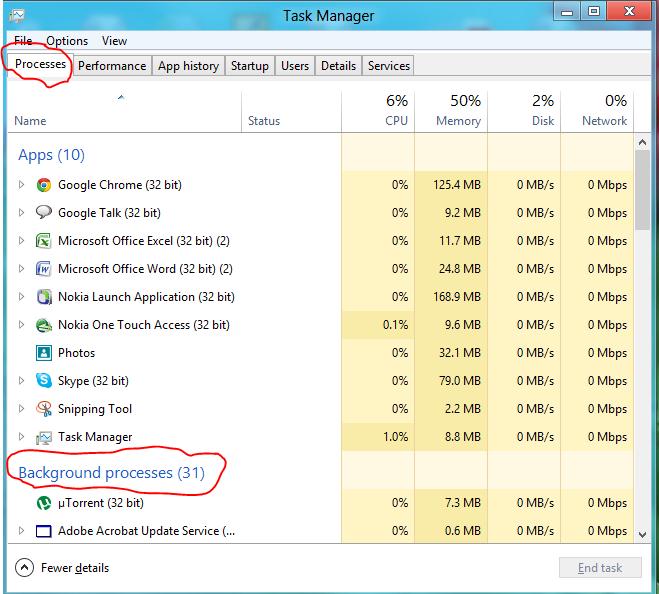
Task: Click the Snipping Tool scissors icon
Action: click(x=44, y=409)
